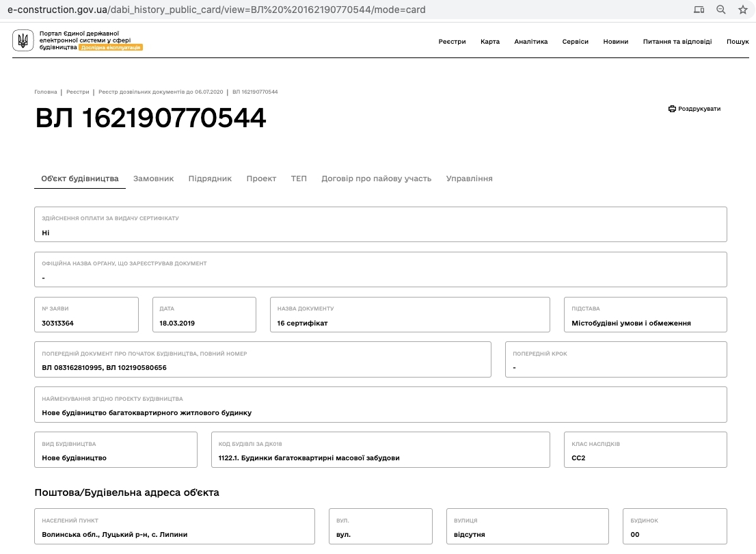Click the Дослідна експлуатація orange badge

click(x=111, y=47)
